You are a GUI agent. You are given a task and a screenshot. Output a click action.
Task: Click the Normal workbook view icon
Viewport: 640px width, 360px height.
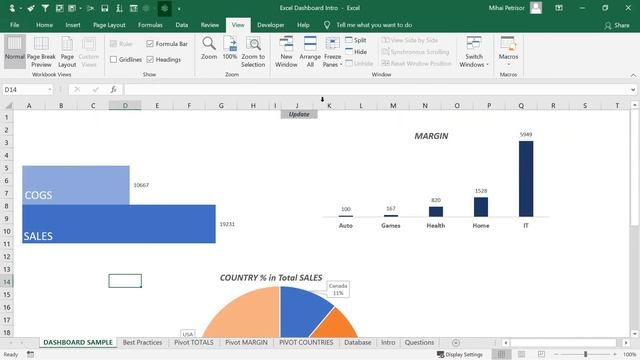click(x=15, y=44)
